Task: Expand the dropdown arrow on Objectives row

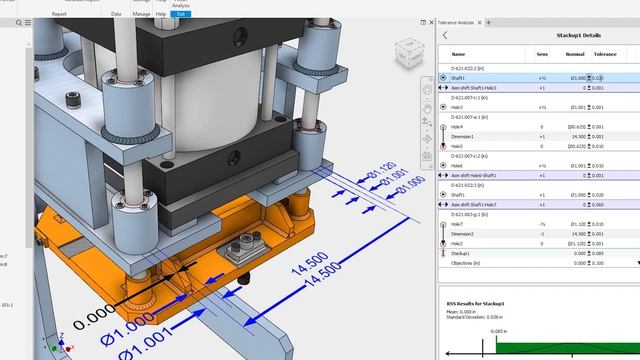Action: [638, 263]
